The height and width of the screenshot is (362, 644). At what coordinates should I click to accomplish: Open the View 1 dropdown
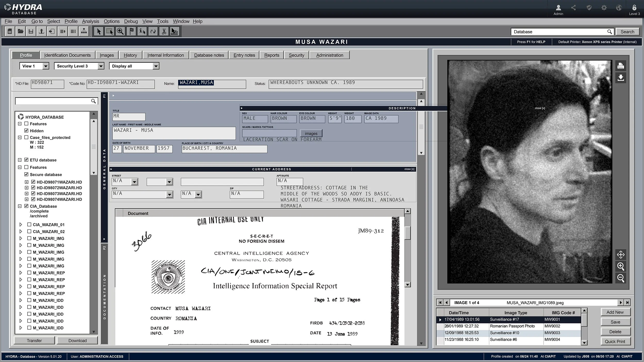click(x=46, y=66)
